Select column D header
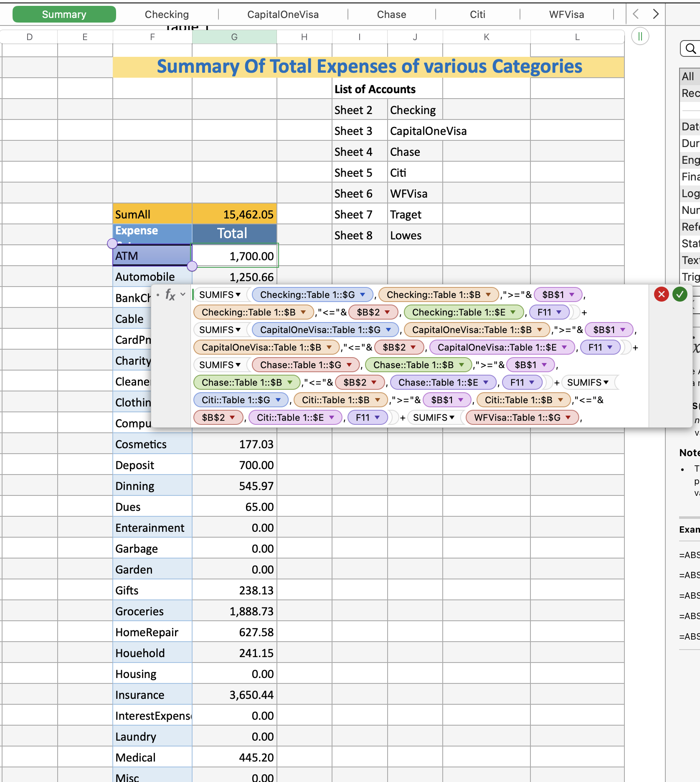 (x=29, y=37)
